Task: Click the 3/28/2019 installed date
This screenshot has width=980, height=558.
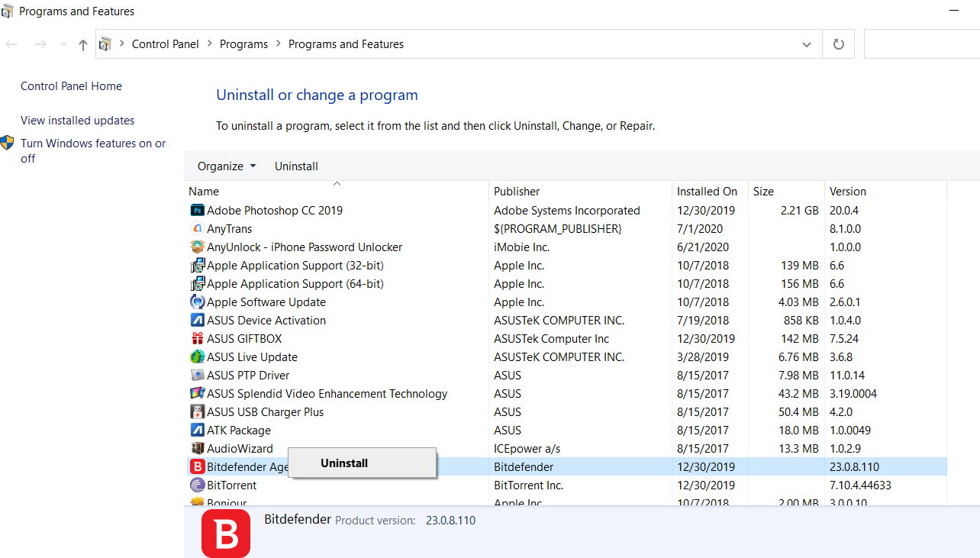Action: (x=703, y=357)
